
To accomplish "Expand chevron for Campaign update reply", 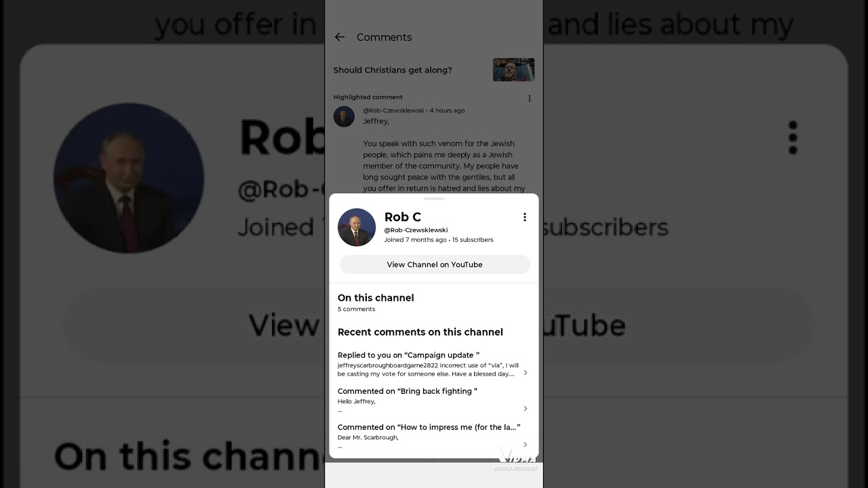I will 526,373.
